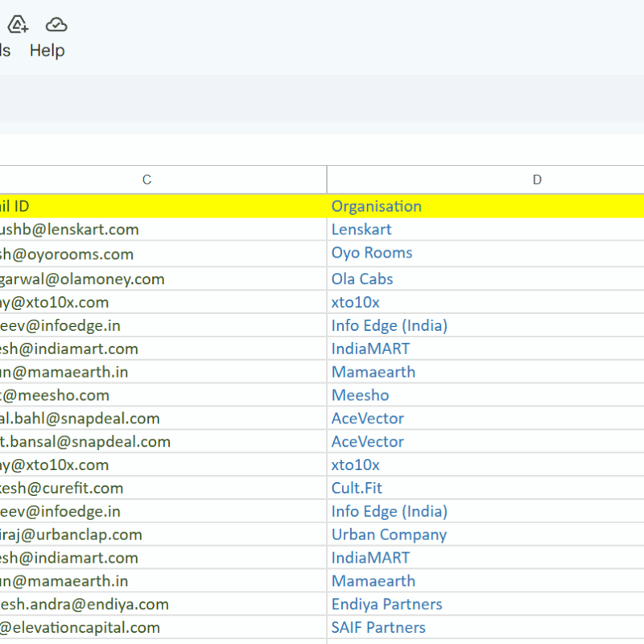Click the Oyo Rooms cell

pyautogui.click(x=485, y=254)
